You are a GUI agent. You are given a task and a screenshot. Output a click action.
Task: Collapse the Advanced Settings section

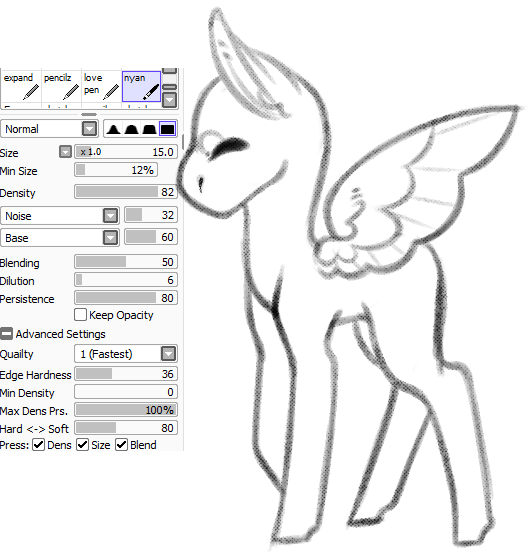tap(6, 334)
